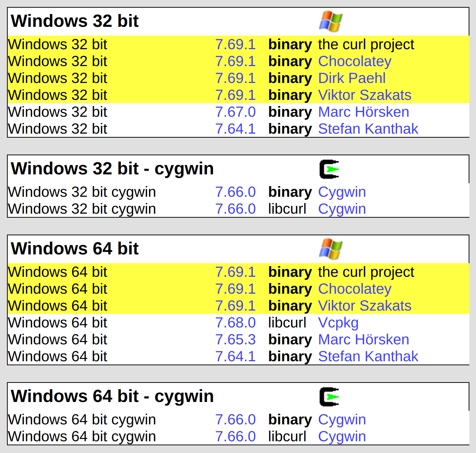The height and width of the screenshot is (453, 476).
Task: Click version 7.69.1 for 32 bit curl project
Action: [235, 44]
